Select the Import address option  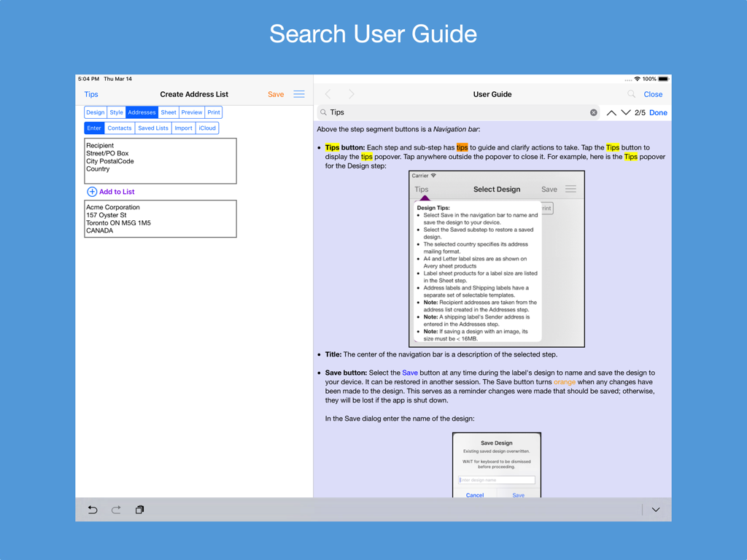[x=183, y=128]
